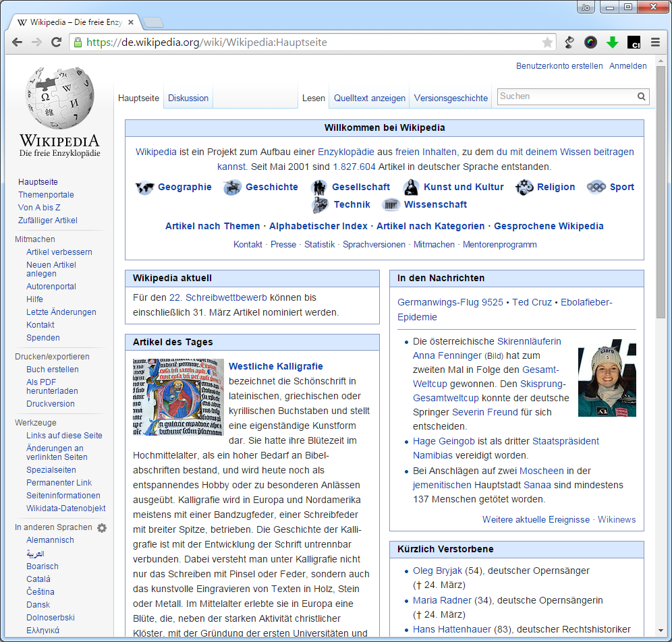Open the 22. Schreibwettbewerb link
Viewport: 672px width, 642px height.
(218, 297)
